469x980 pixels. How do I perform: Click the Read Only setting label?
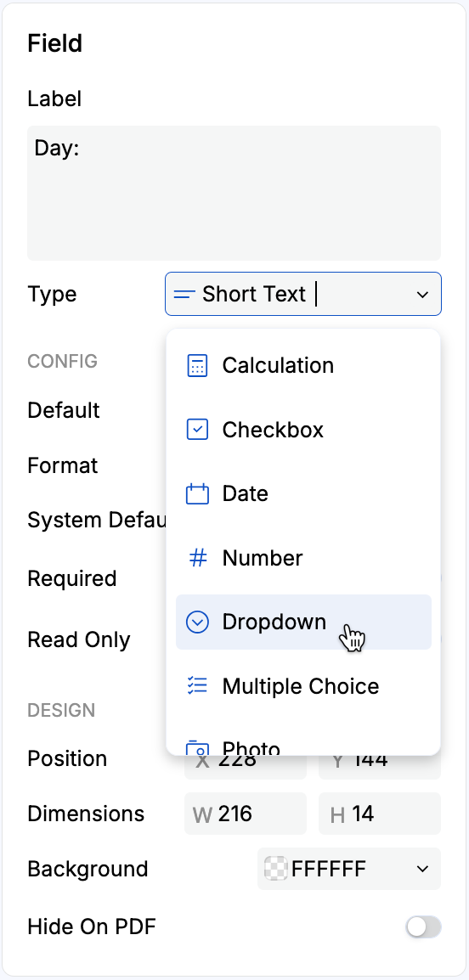point(79,640)
